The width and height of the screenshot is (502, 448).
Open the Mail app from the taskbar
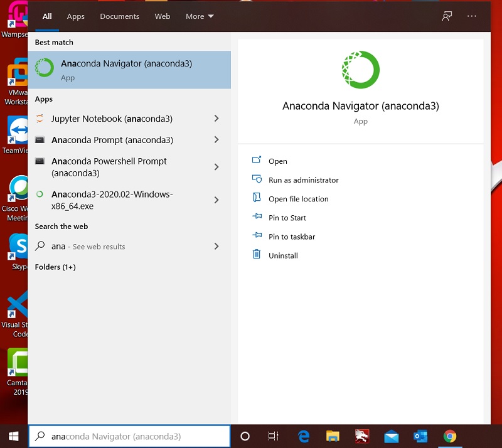[391, 437]
